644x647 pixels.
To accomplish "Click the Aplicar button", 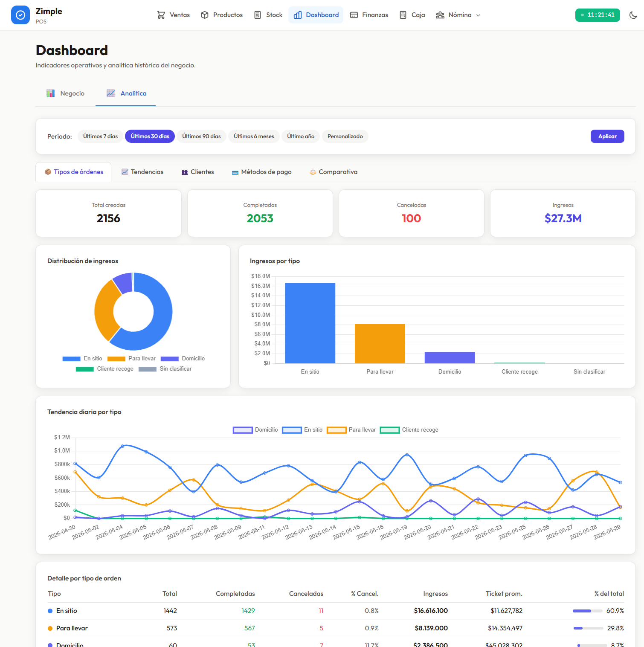I will (x=607, y=136).
